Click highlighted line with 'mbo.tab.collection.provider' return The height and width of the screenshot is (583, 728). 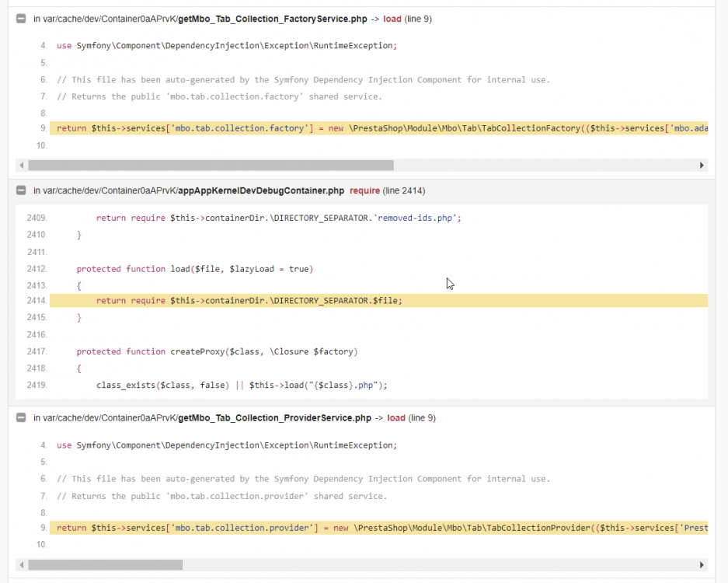pos(379,528)
